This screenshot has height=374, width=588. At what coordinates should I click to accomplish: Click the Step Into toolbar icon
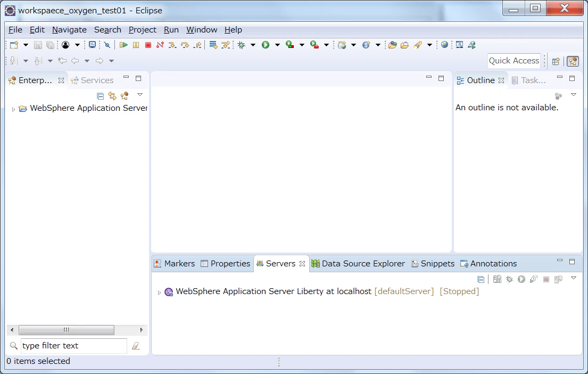[172, 45]
